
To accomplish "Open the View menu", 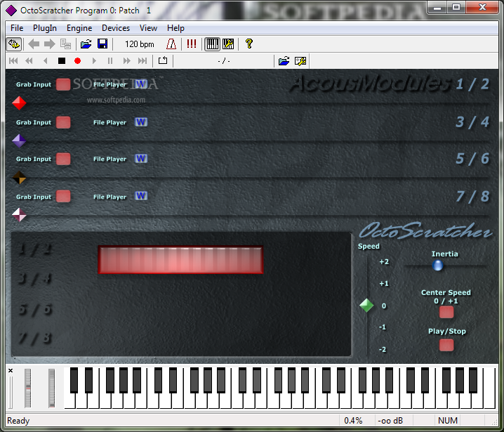I will (x=148, y=28).
